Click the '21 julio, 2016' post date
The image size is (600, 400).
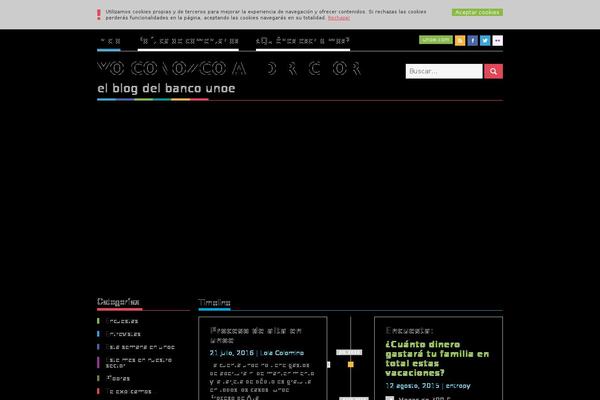232,353
